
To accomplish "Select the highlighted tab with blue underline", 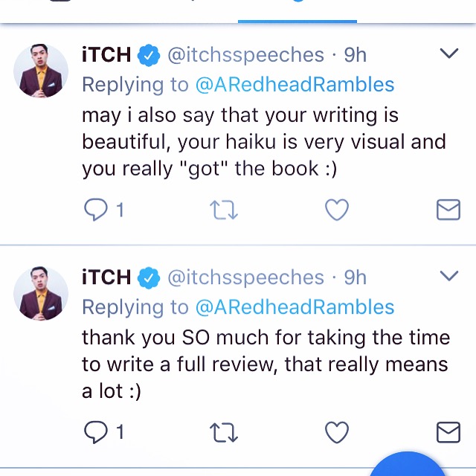I will [297, 11].
